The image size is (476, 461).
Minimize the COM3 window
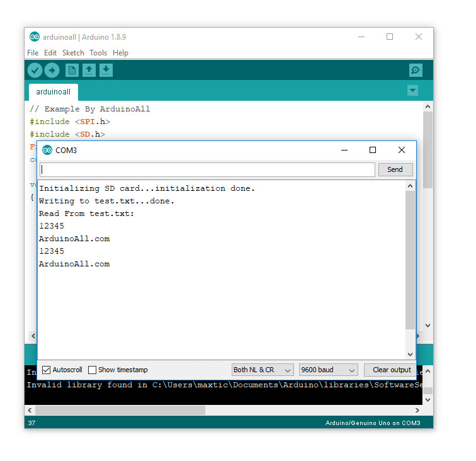pos(344,150)
